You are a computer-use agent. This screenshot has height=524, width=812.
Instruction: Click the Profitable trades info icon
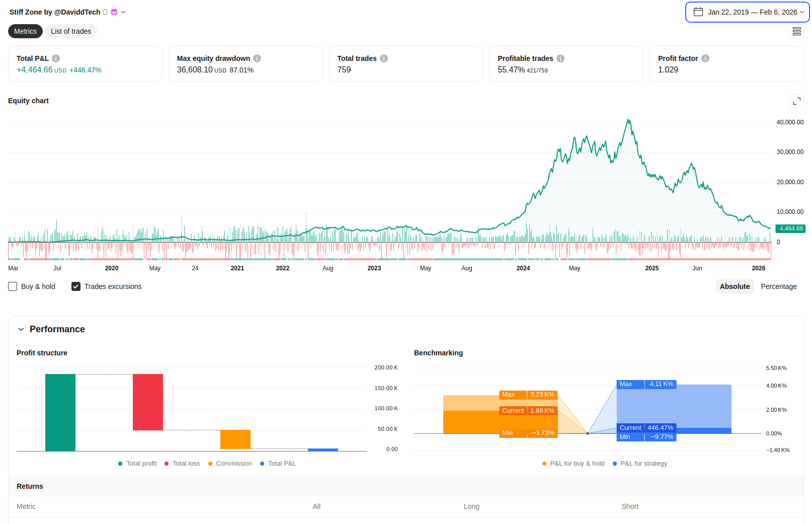click(x=560, y=58)
